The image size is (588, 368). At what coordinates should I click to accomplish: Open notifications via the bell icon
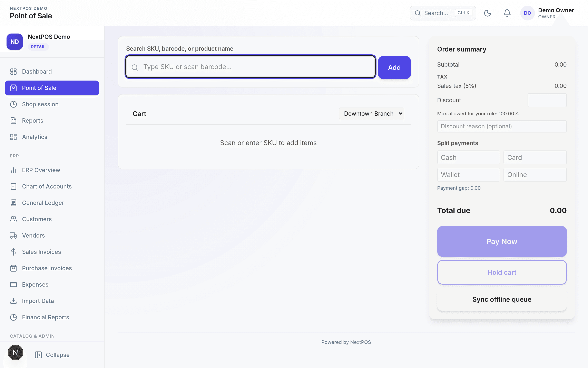[x=507, y=13]
